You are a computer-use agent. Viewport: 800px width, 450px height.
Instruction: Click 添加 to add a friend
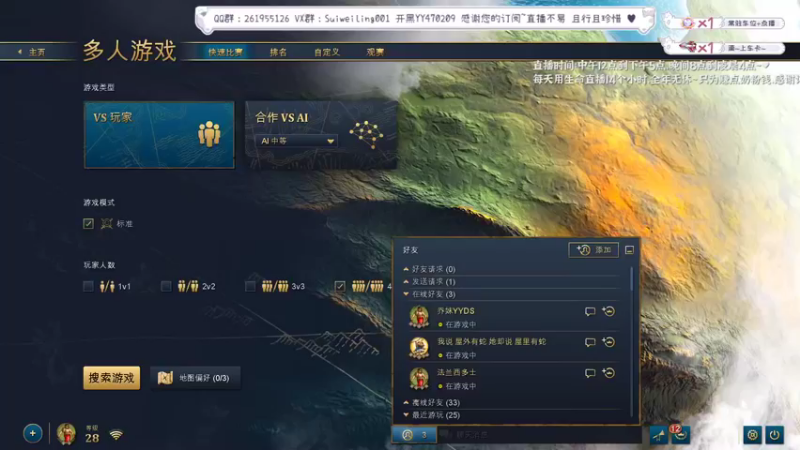pyautogui.click(x=593, y=249)
